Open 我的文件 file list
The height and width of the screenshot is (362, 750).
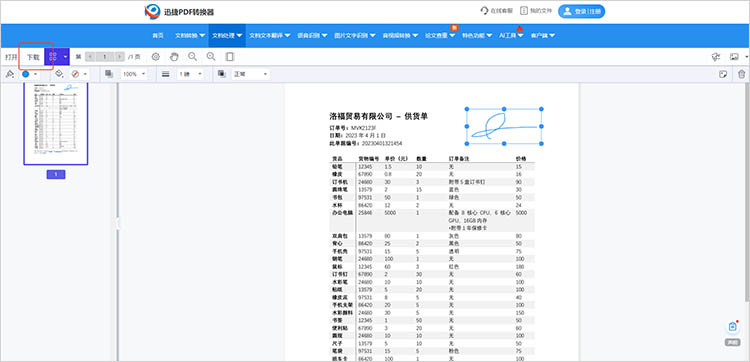[536, 11]
